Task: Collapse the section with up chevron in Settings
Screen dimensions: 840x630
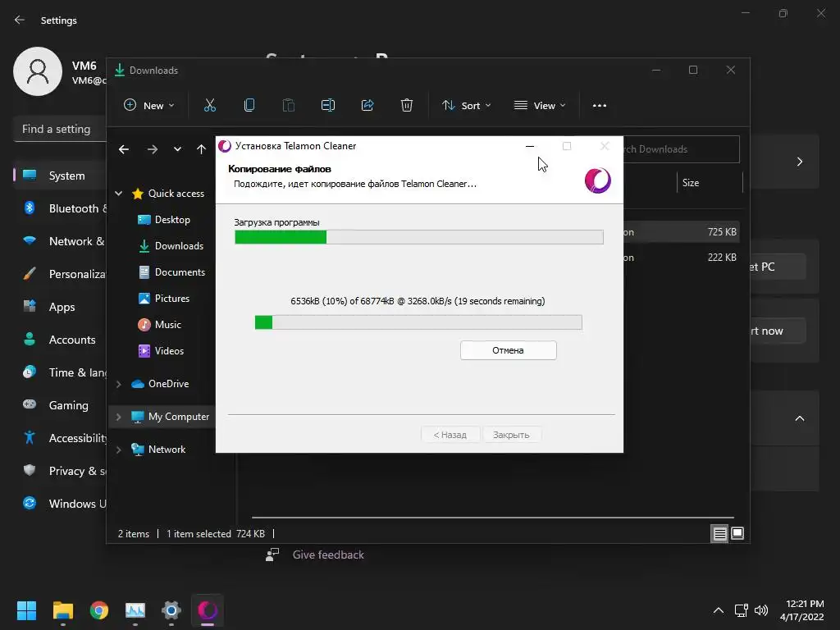Action: 799,418
